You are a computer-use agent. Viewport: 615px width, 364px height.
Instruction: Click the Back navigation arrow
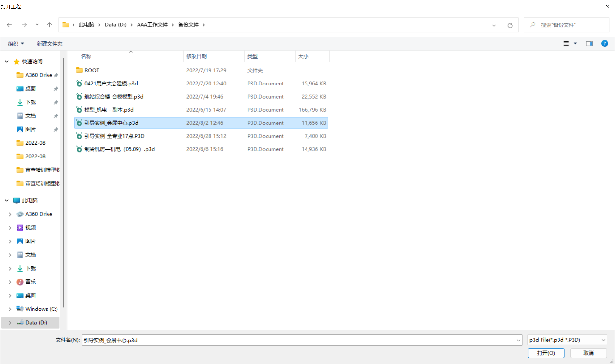pos(9,25)
